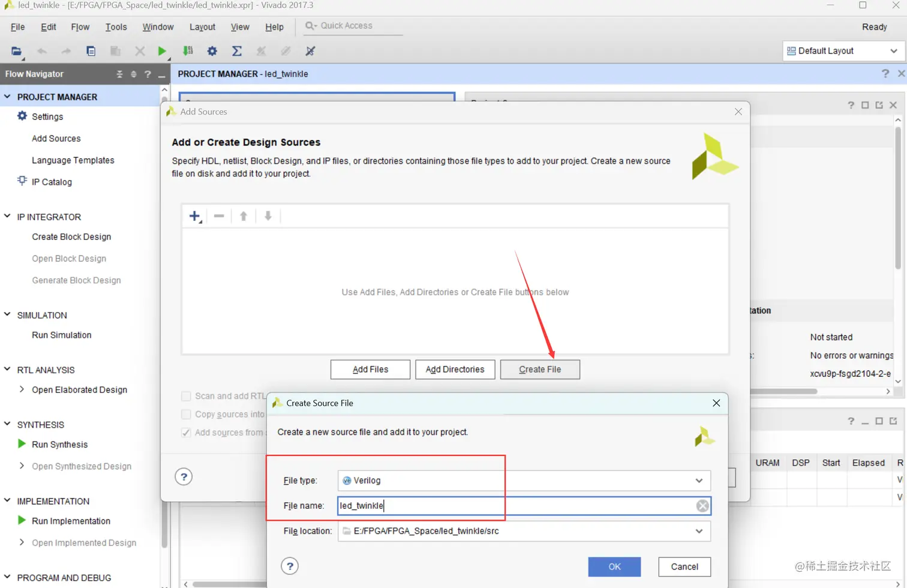The image size is (907, 588).
Task: Click the help icon in Create Source File dialog
Action: [290, 566]
